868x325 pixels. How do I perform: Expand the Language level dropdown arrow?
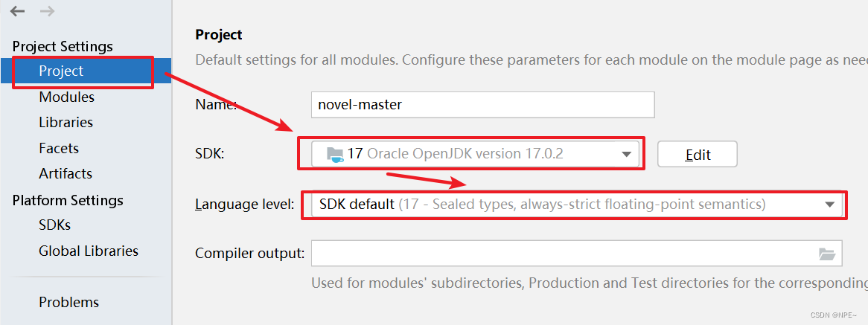coord(829,205)
